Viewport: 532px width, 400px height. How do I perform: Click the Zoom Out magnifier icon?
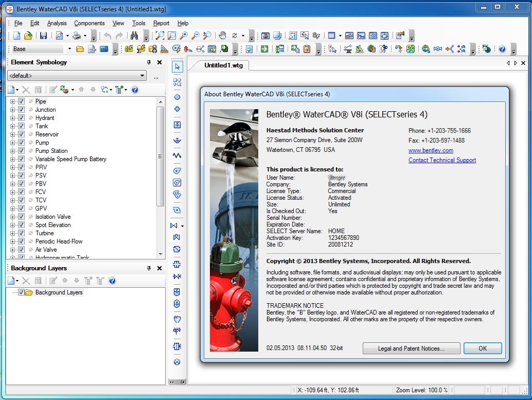click(x=196, y=36)
